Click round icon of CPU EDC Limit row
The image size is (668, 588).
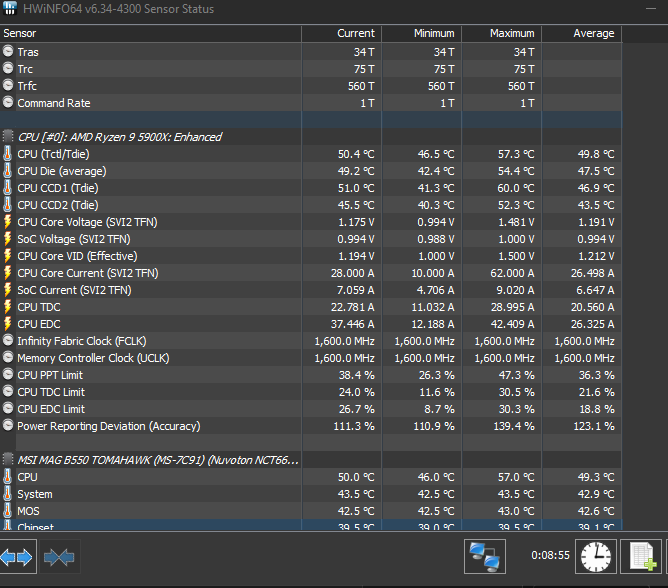[8, 409]
